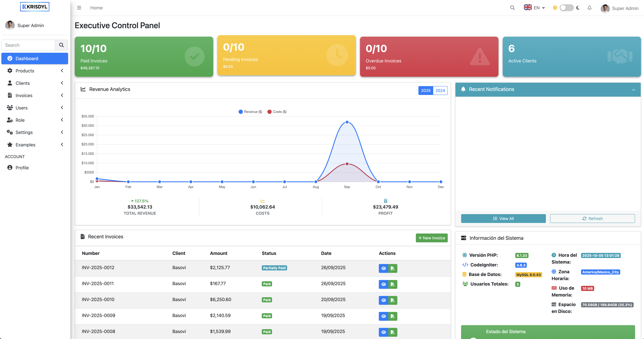Click the September revenue data point
This screenshot has height=339, width=644.
point(347,122)
